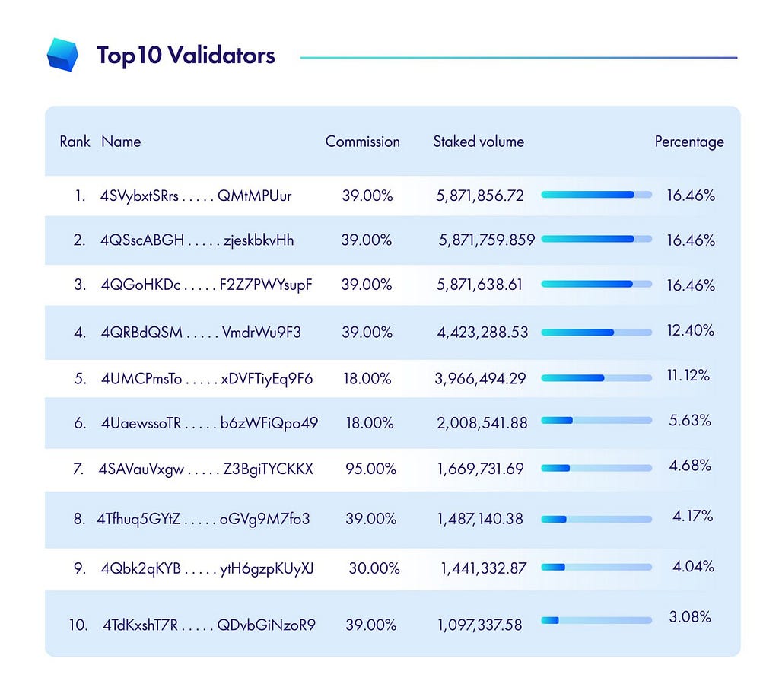Sort by the Commission column header
This screenshot has width=779, height=700.
(x=363, y=142)
